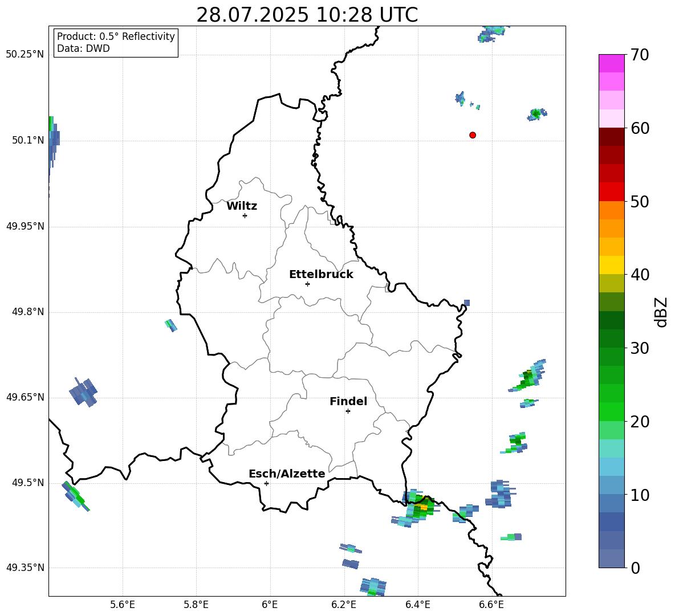Click the colorbar value 20
Viewport: 675px width, 616px height.
pos(640,422)
